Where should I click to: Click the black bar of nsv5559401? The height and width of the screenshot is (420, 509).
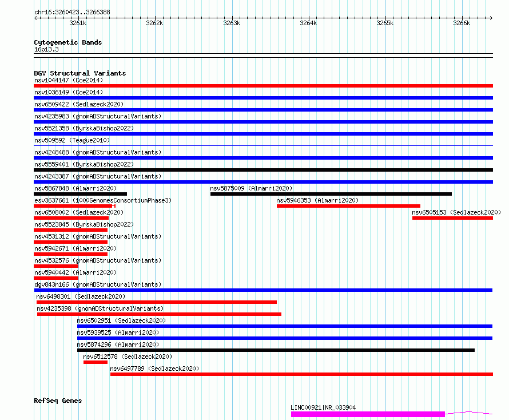[x=263, y=170]
